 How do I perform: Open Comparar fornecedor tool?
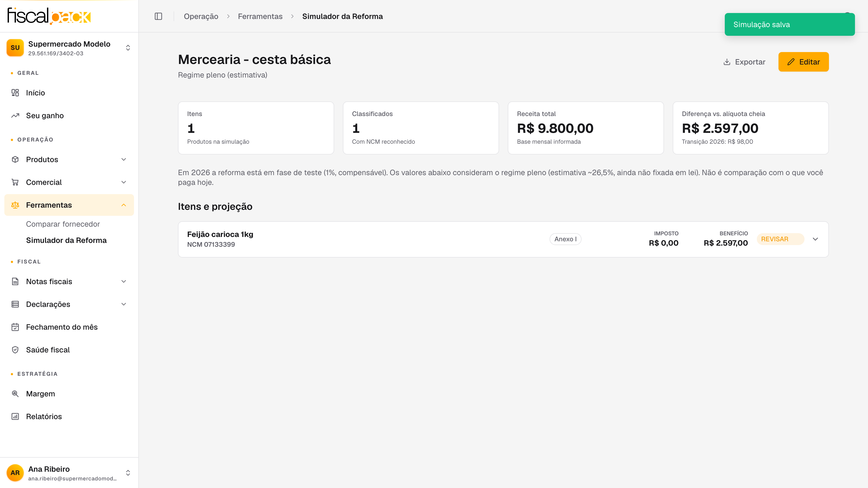(x=63, y=224)
